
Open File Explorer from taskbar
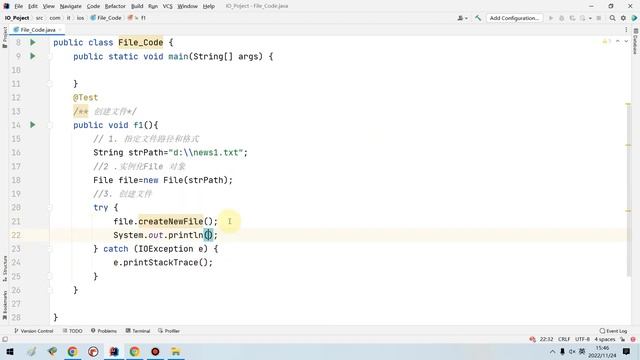tap(176, 351)
